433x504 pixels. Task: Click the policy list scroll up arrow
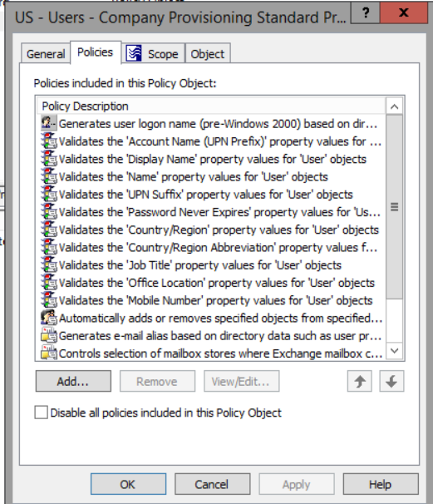395,106
